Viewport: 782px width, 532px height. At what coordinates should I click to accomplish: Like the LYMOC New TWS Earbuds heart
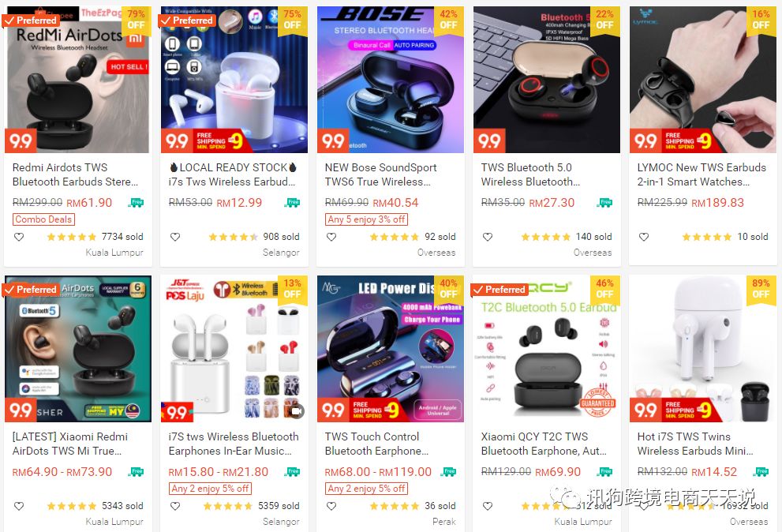644,237
